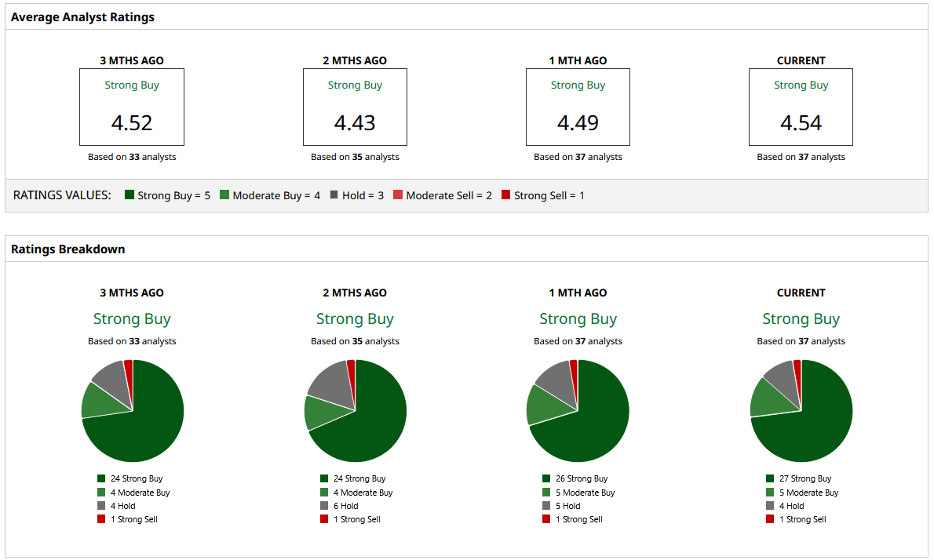Click the 'Ratings Breakdown' heading

(x=68, y=249)
